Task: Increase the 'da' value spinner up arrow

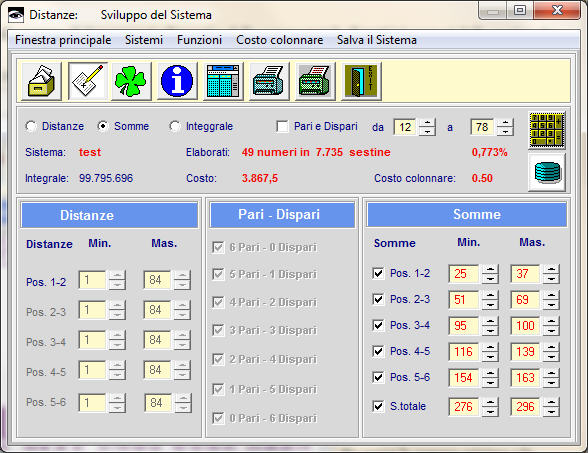Action: [x=427, y=123]
